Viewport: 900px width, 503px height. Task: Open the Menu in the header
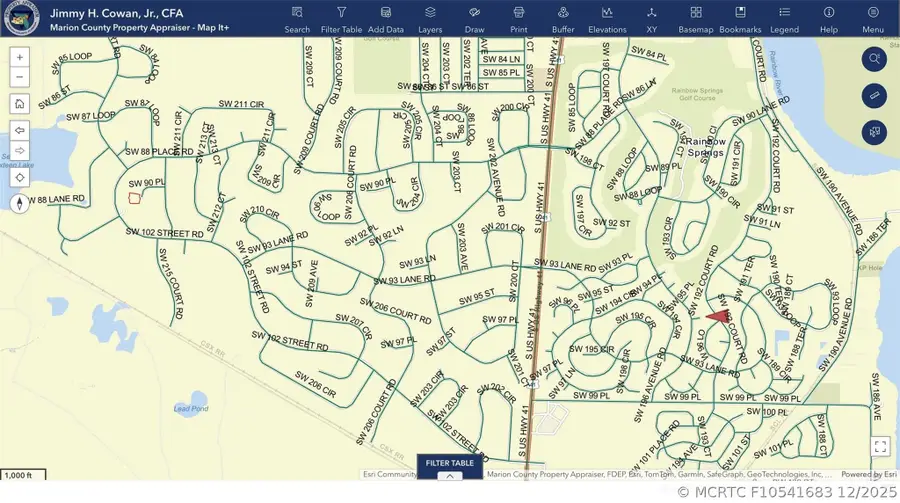[x=873, y=19]
